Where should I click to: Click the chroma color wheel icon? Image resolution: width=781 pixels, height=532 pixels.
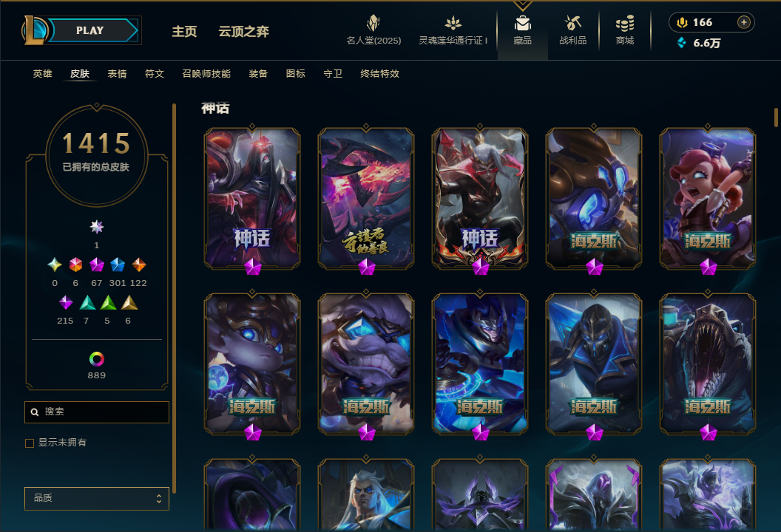97,359
